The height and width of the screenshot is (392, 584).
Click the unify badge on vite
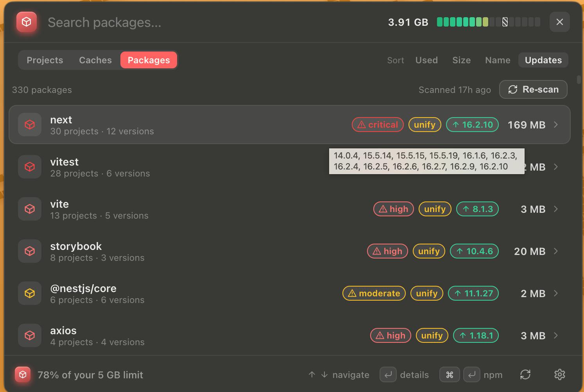435,209
